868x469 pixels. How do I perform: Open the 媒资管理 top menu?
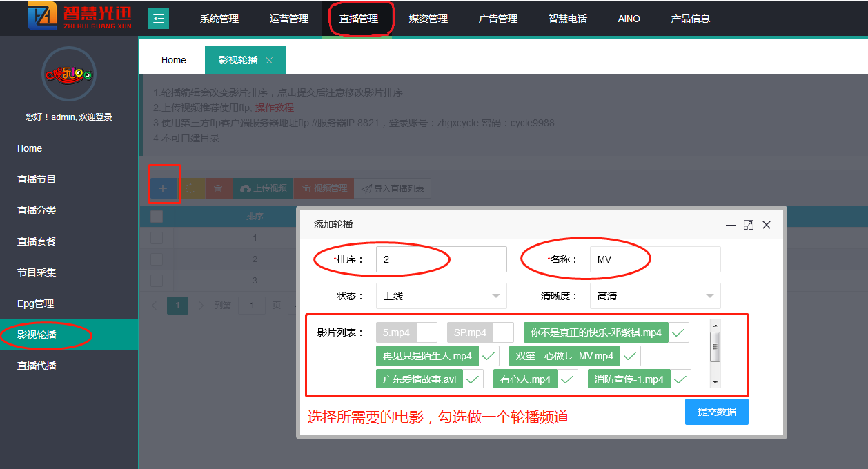click(428, 19)
